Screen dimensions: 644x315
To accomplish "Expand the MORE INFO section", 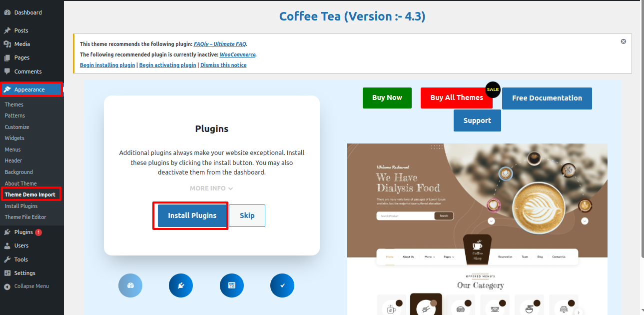I will click(x=211, y=188).
